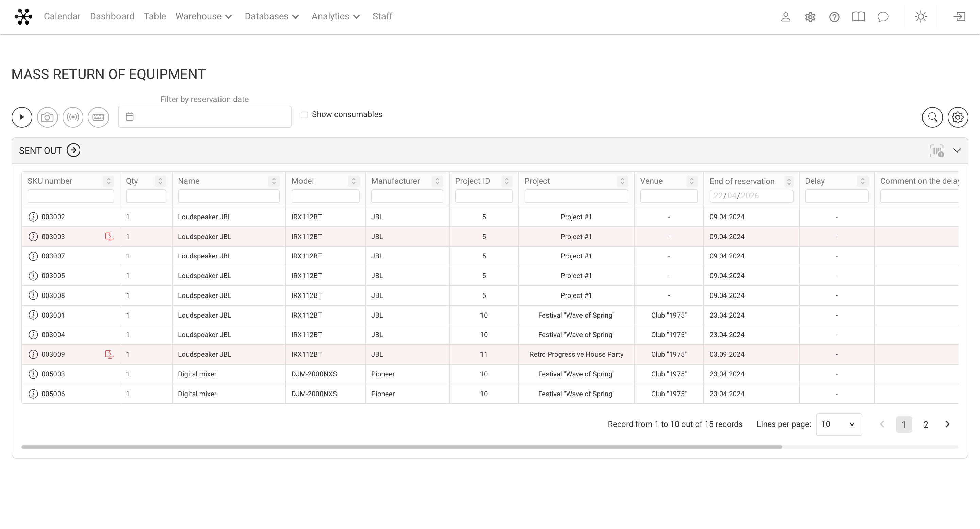This screenshot has height=529, width=980.
Task: Click the play button in the scanning toolbar
Action: click(x=22, y=117)
